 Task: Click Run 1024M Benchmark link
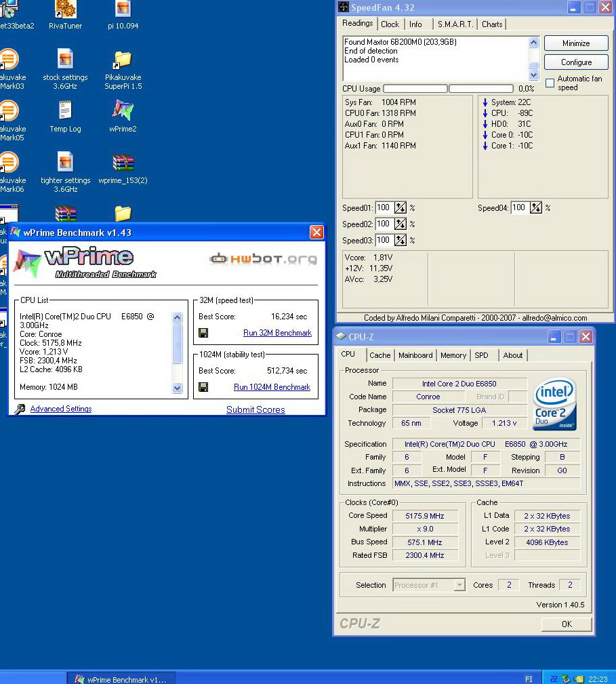[x=272, y=387]
